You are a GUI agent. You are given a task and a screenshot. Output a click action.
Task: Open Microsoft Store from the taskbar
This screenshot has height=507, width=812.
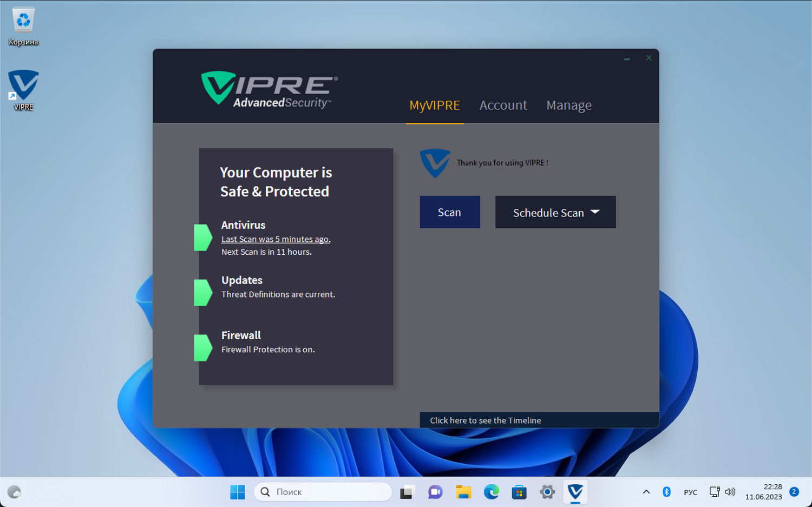tap(520, 492)
